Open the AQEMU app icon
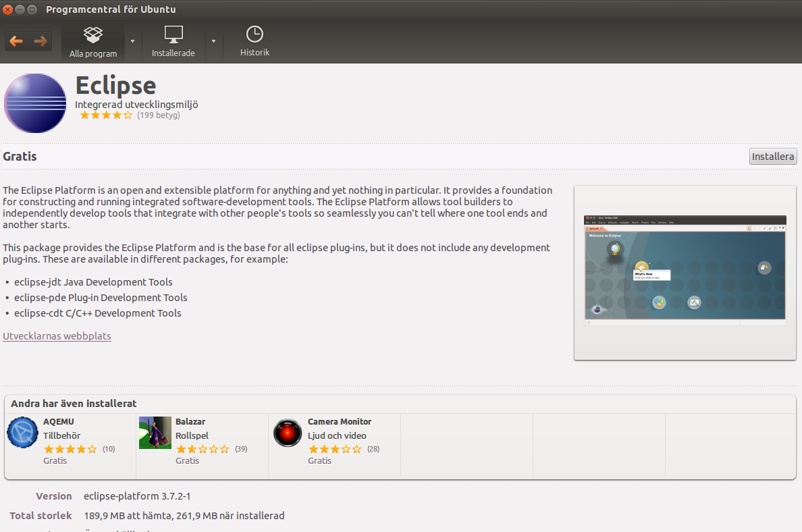 [x=22, y=433]
